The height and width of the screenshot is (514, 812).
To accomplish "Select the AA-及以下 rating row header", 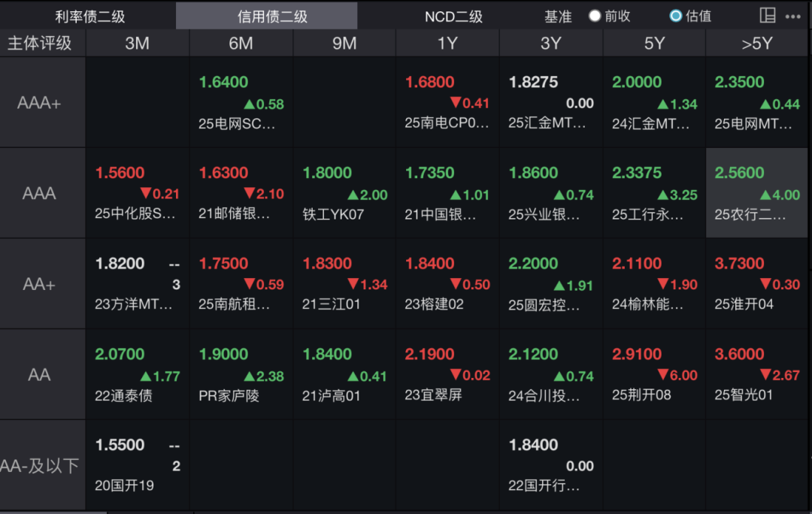I will click(x=40, y=466).
